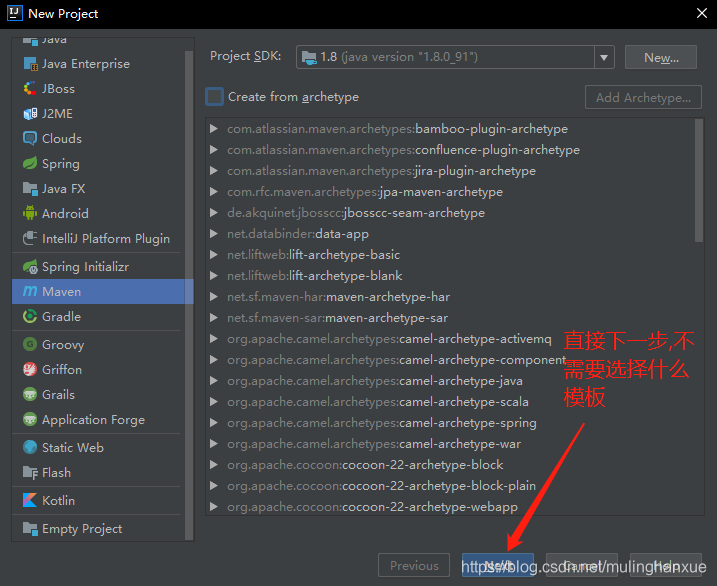Image resolution: width=717 pixels, height=586 pixels.
Task: Select Kotlin project type label
Action: [x=59, y=501]
